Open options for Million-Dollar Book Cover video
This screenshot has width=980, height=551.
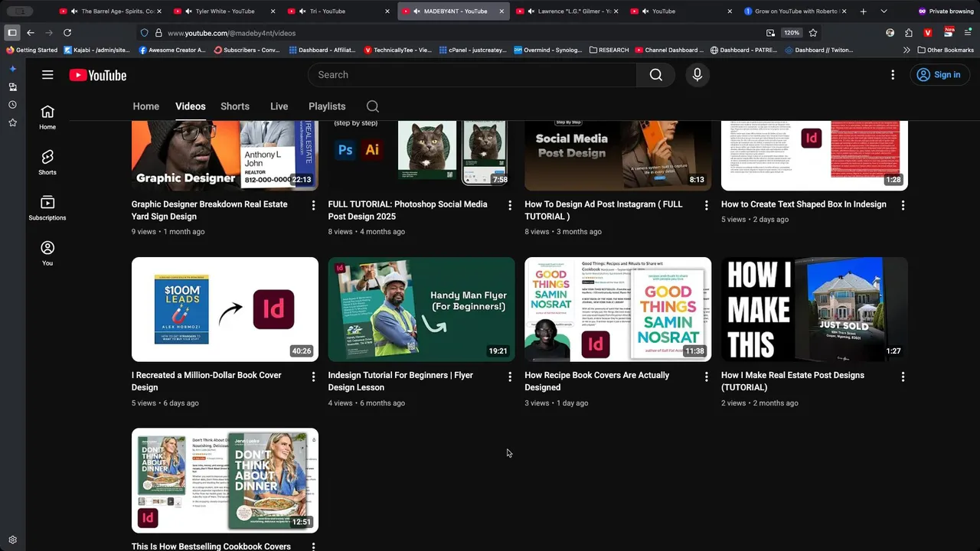313,377
